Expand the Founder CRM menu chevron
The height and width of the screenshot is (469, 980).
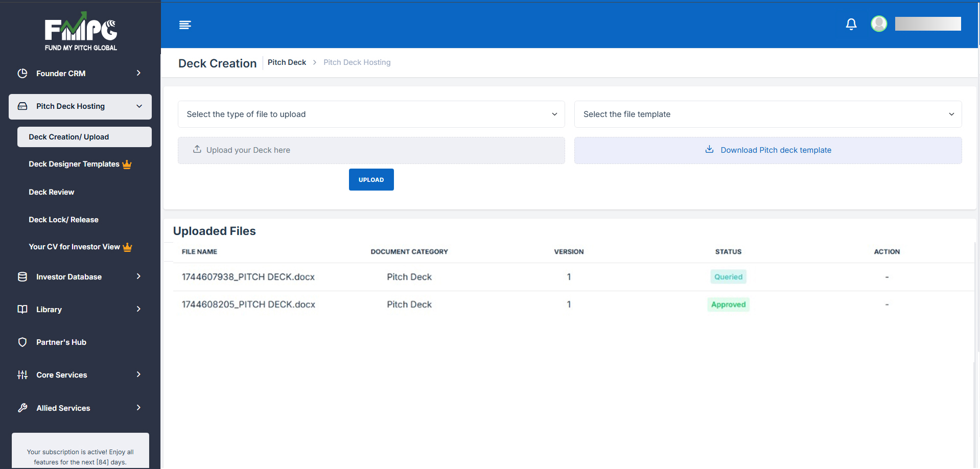(x=138, y=73)
